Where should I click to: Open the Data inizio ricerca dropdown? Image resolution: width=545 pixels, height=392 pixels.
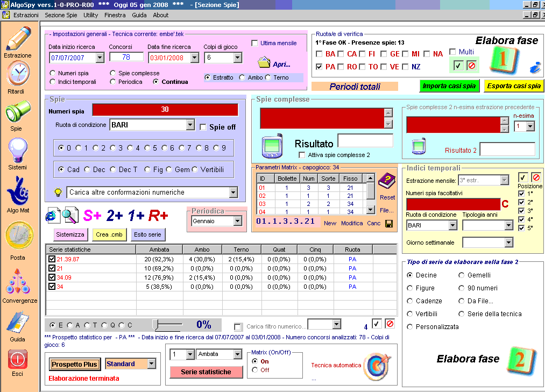(x=100, y=58)
